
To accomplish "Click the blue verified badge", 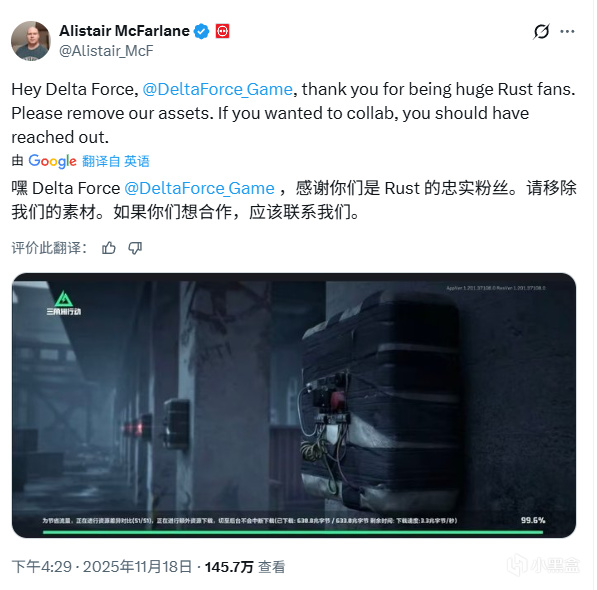I will 201,31.
